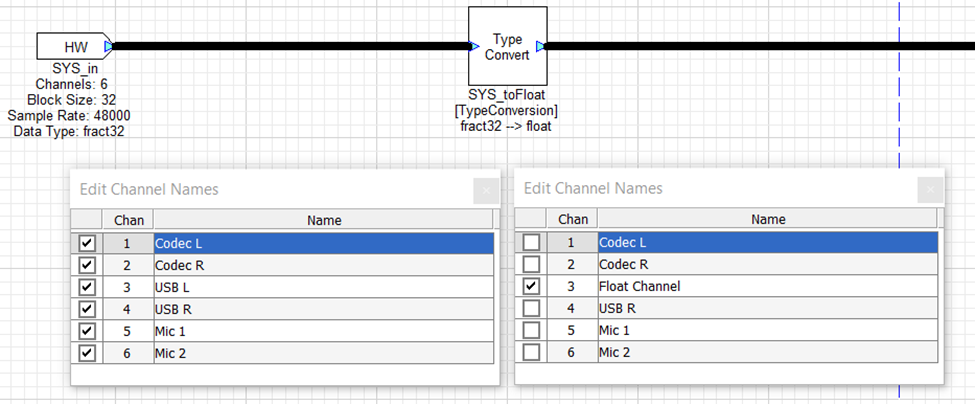Close the right Edit Channel Names dialog
Screen dimensions: 975x404
[x=929, y=190]
